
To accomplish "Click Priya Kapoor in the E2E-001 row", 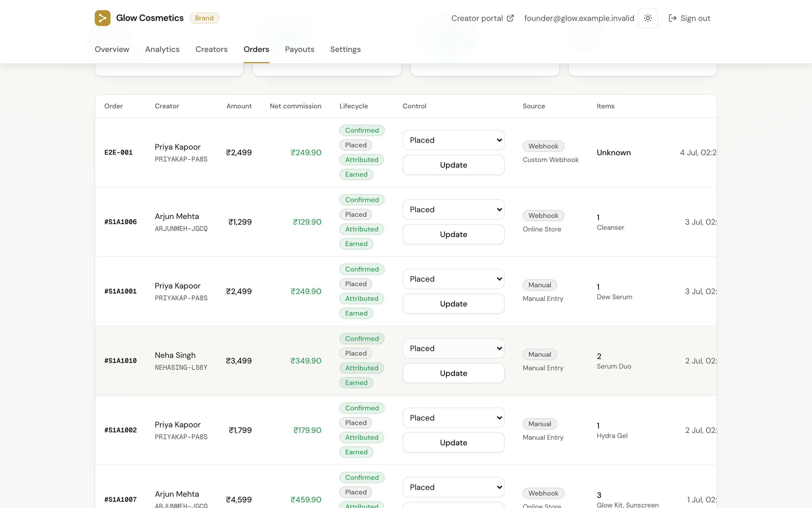I will (x=178, y=147).
